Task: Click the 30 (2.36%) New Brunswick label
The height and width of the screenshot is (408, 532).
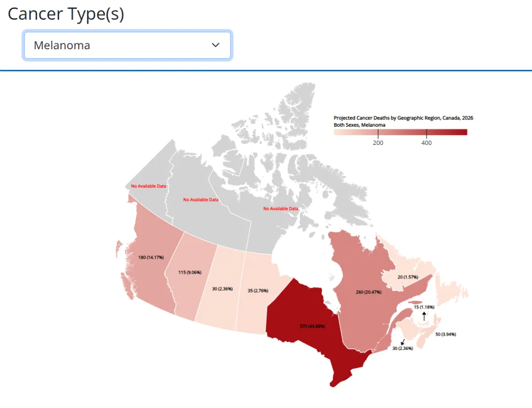Action: [x=402, y=348]
